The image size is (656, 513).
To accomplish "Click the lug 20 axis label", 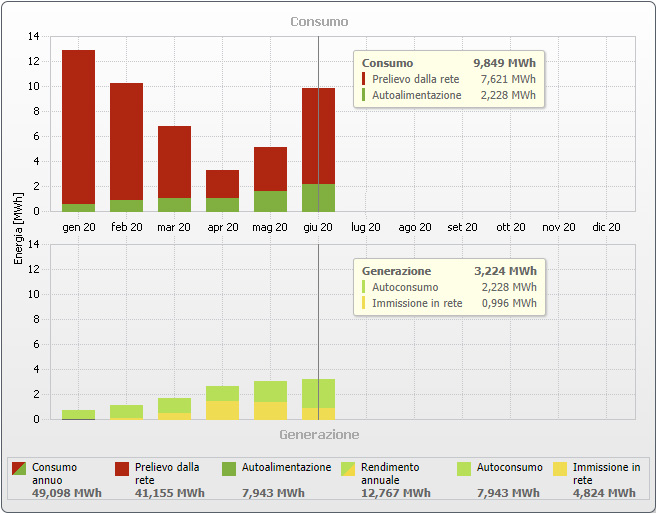I will point(366,227).
